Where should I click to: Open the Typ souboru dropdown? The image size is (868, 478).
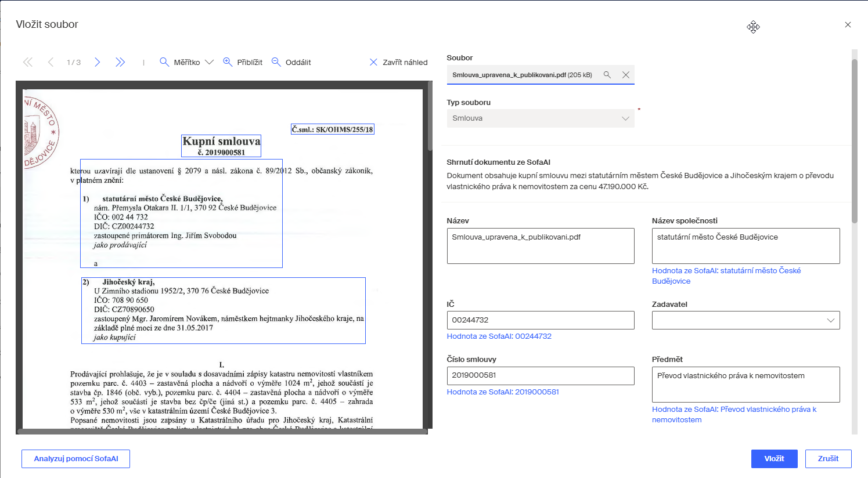click(541, 118)
